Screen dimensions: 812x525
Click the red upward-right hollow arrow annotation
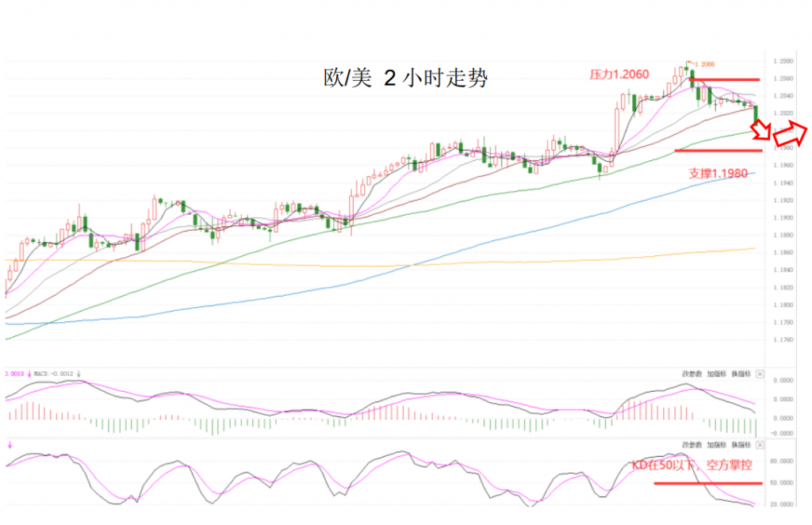[x=791, y=133]
